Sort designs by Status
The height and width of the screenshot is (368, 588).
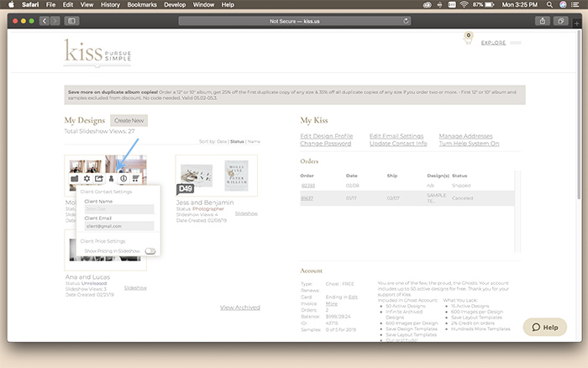point(237,141)
